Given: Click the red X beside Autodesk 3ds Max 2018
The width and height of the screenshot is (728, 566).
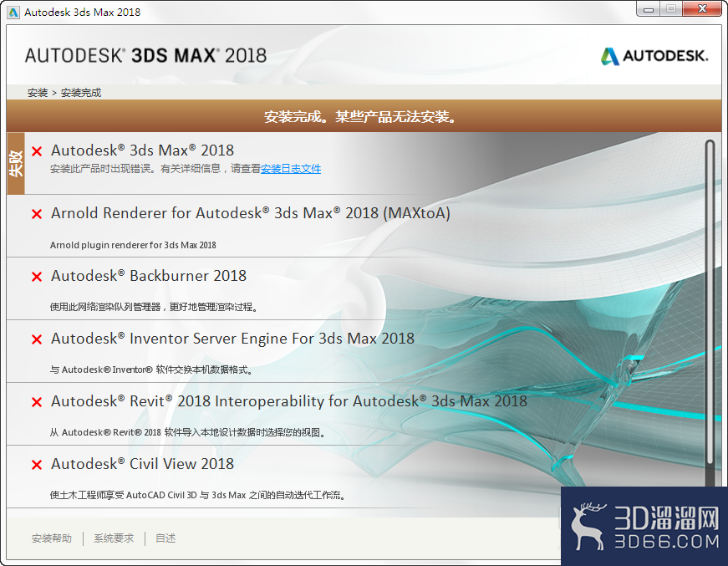Looking at the screenshot, I should pos(37,150).
